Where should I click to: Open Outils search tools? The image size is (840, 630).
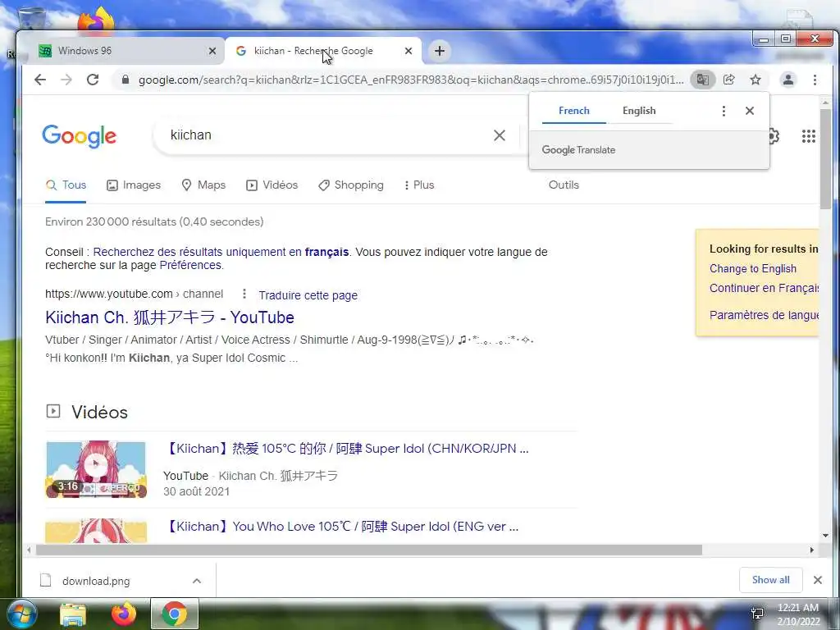click(x=564, y=185)
